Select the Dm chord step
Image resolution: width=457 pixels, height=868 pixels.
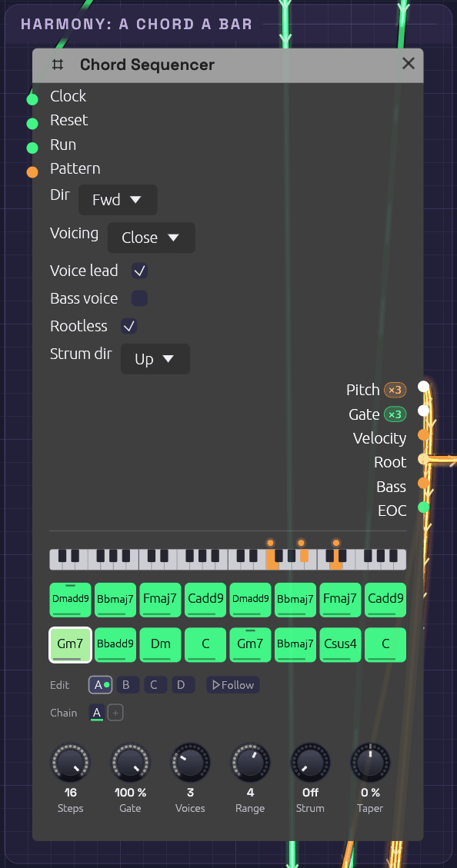coord(161,644)
